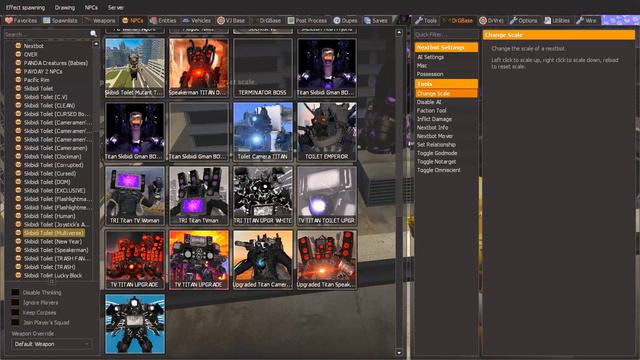Screen dimensions: 640x360
Task: Switch to the Spawnlists tab
Action: 60,20
